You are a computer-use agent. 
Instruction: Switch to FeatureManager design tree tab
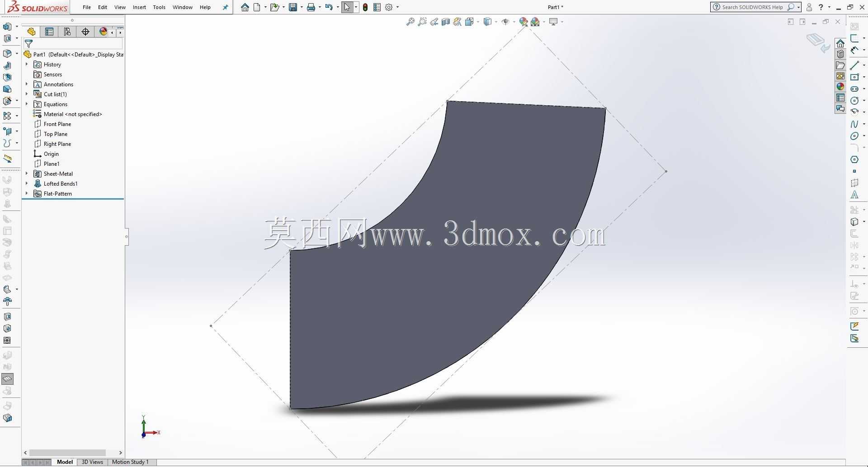(x=31, y=32)
